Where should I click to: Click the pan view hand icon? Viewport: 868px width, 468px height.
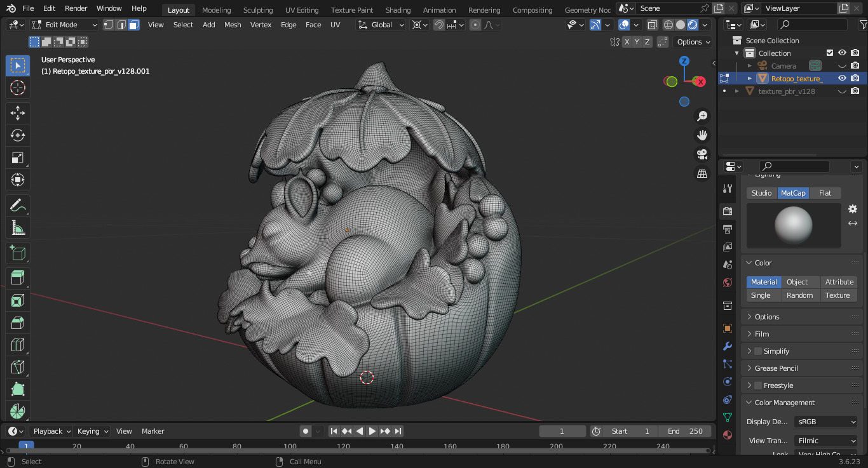click(702, 135)
